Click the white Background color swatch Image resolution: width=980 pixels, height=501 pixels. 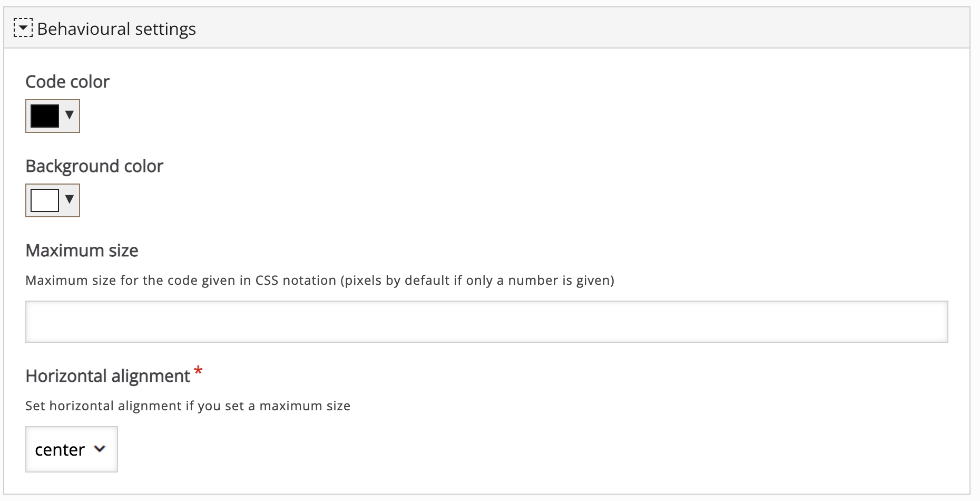[45, 200]
